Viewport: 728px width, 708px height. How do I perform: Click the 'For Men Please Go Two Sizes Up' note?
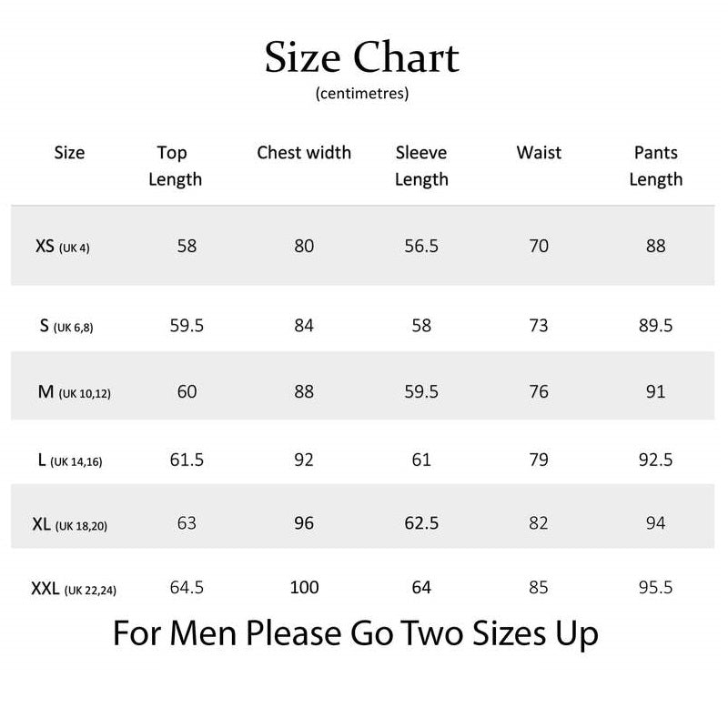pos(356,633)
